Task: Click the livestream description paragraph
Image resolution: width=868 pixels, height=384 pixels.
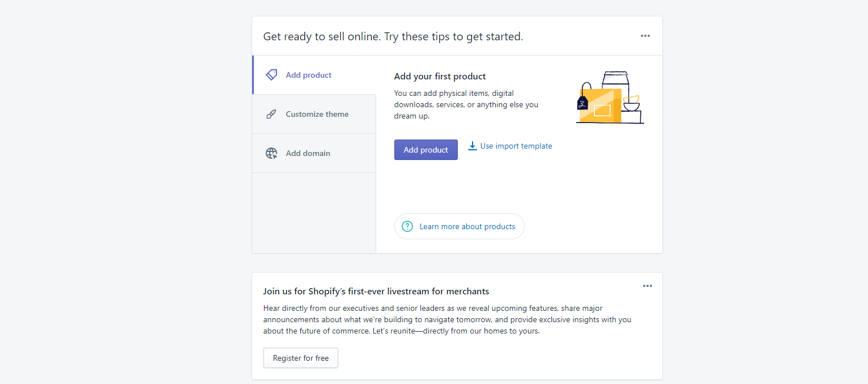Action: click(447, 320)
